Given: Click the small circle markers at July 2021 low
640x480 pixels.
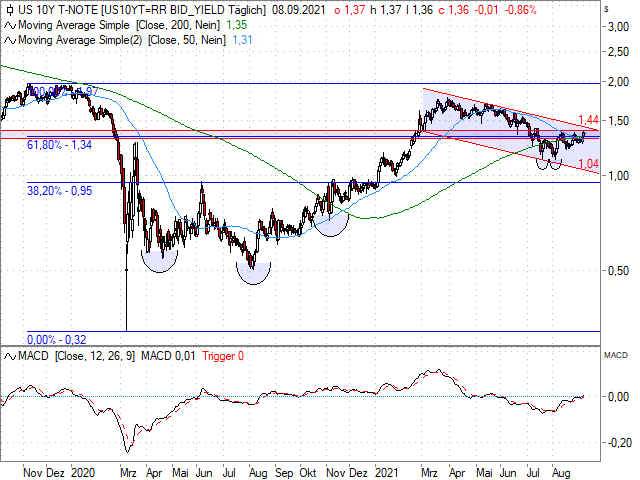Looking at the screenshot, I should [549, 162].
